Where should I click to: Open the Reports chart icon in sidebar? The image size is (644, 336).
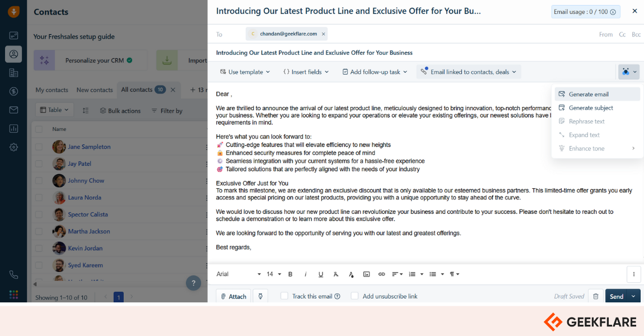13,129
